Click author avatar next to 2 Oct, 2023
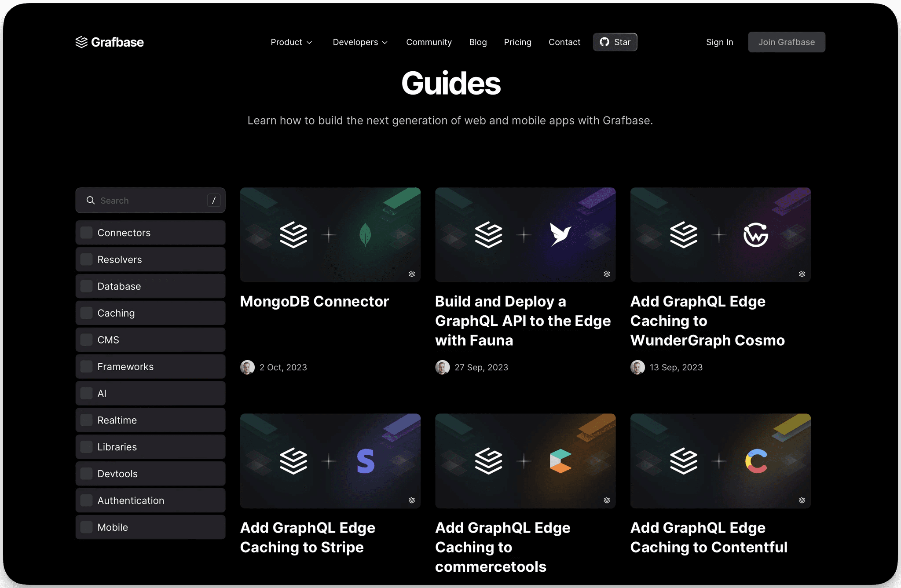The image size is (901, 588). pos(247,367)
